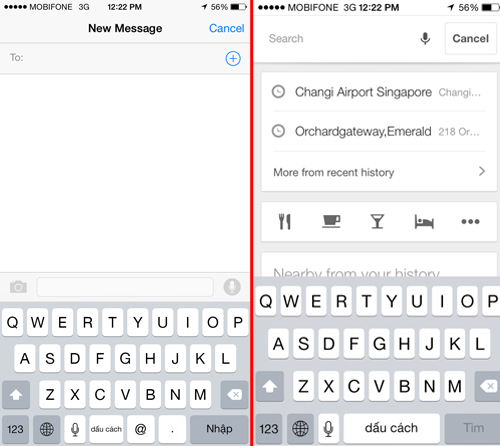Tap the restaurants fork-and-knife icon
Screen dimensions: 500x446
pyautogui.click(x=285, y=221)
